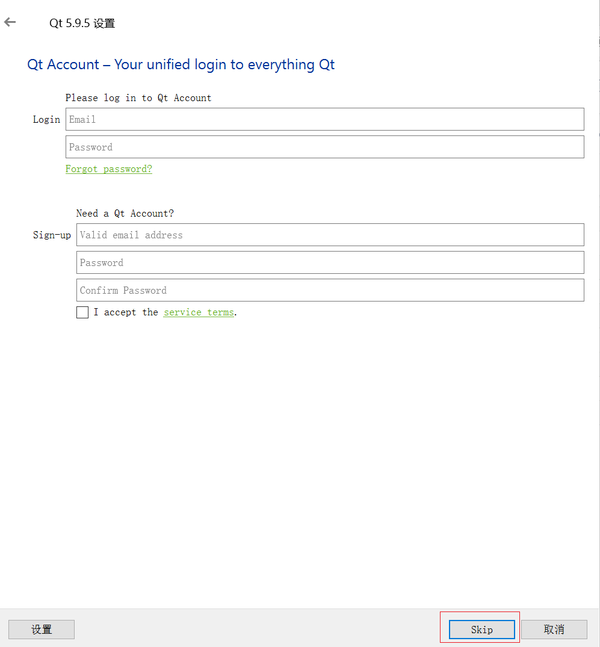The height and width of the screenshot is (647, 600).
Task: Click the I accept the label text
Action: point(126,312)
